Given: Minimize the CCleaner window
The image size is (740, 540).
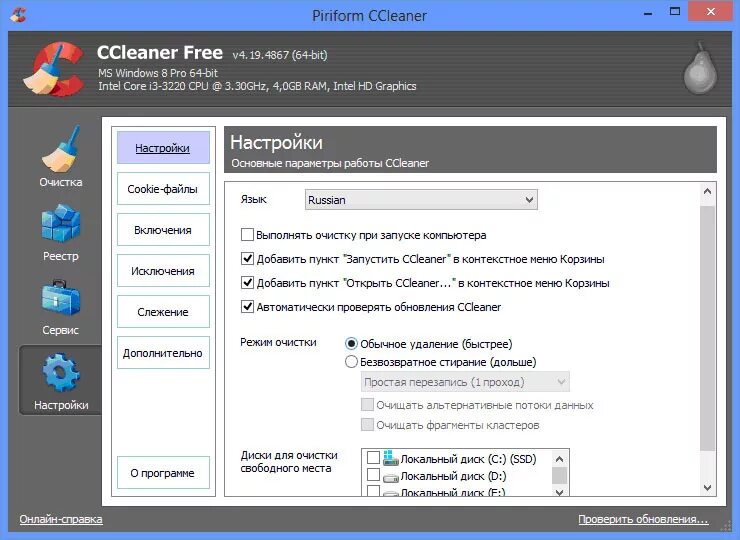Looking at the screenshot, I should [648, 13].
